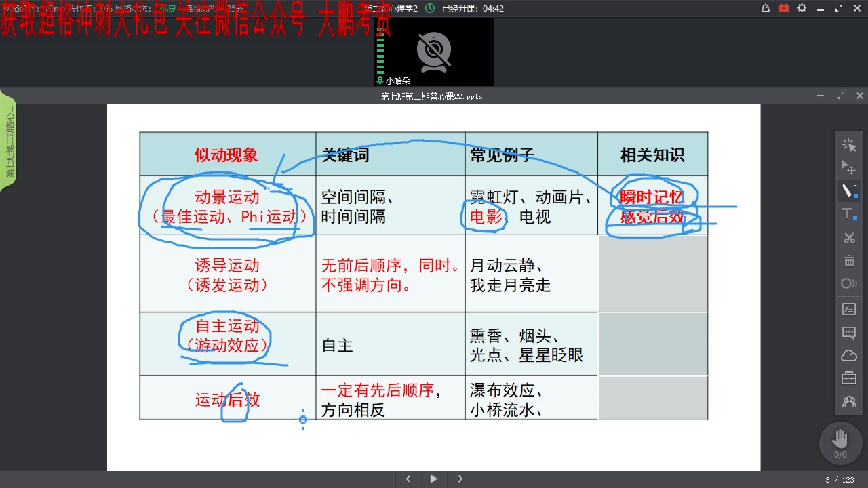The image size is (868, 488).
Task: Choose the move/select object tool
Action: [849, 167]
